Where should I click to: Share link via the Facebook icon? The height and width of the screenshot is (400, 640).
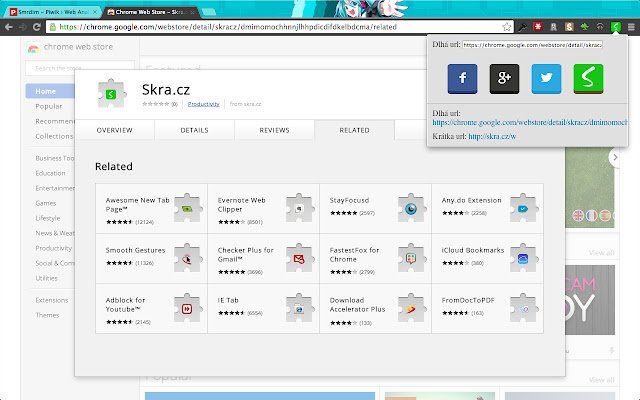coord(462,79)
